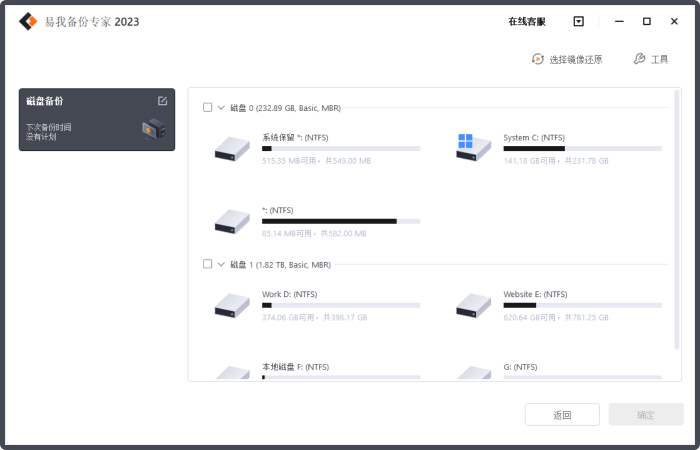This screenshot has height=450, width=700.
Task: Collapse the 磁盘 0 partition list chevron
Action: coord(221,107)
